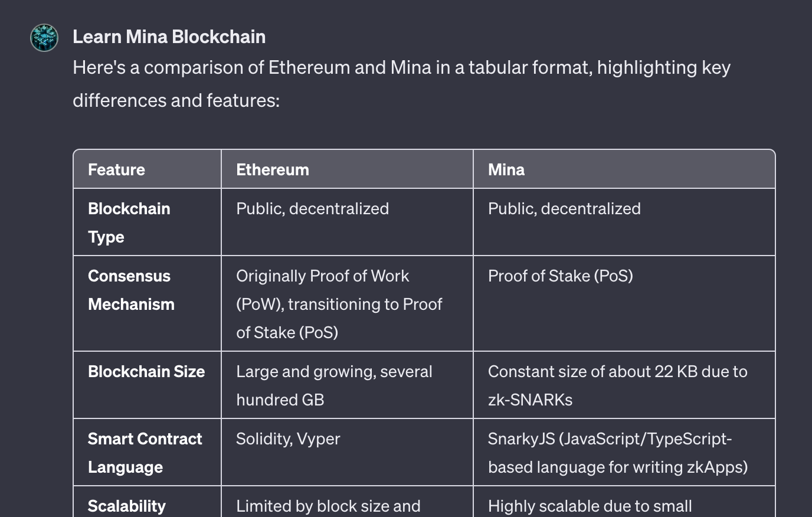Viewport: 812px width, 517px height.
Task: Click the Originally Proof of Work cell
Action: click(x=347, y=304)
